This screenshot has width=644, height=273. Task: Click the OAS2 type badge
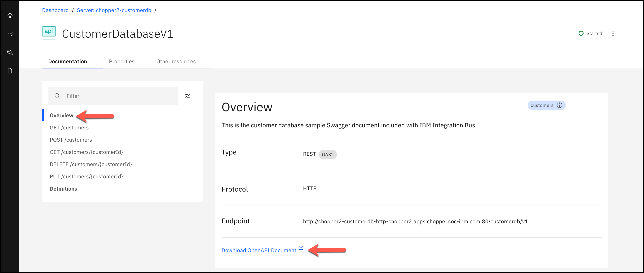pyautogui.click(x=328, y=155)
